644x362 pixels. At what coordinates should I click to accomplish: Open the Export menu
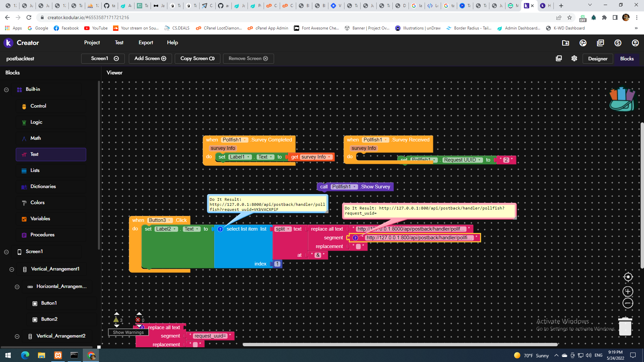click(x=146, y=43)
